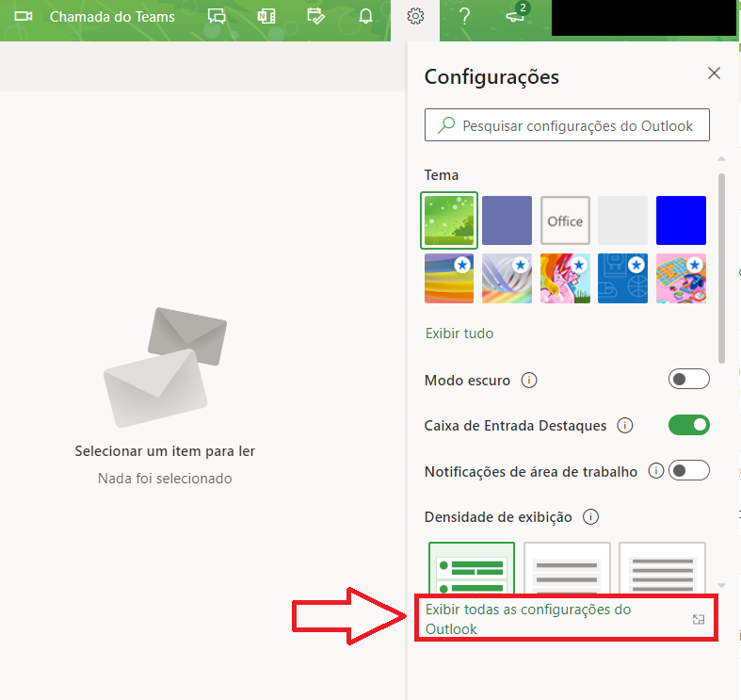Close the Configurações panel
The image size is (741, 700).
pyautogui.click(x=714, y=73)
